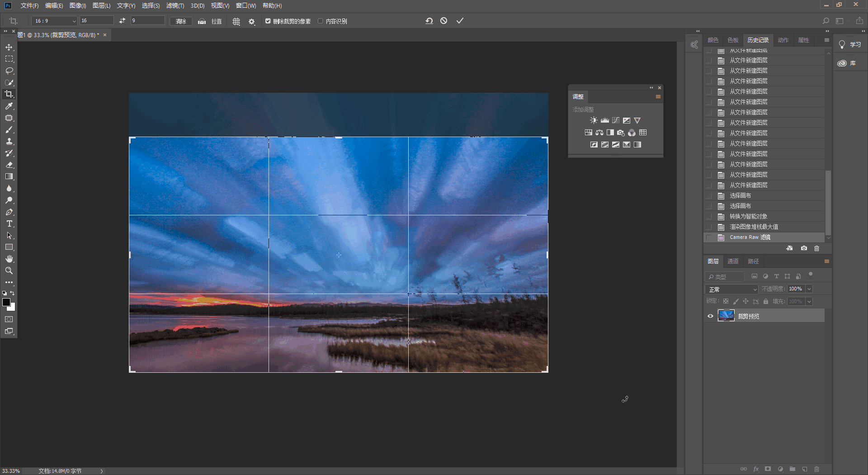Screen dimensions: 868x475
Task: Select the Horizontal Type tool
Action: pyautogui.click(x=9, y=224)
